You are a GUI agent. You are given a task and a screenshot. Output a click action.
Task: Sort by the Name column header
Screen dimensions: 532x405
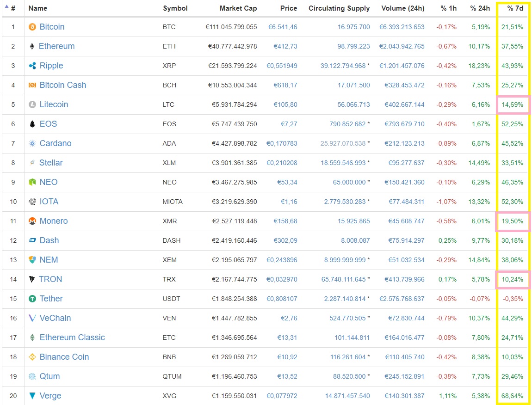(x=37, y=8)
